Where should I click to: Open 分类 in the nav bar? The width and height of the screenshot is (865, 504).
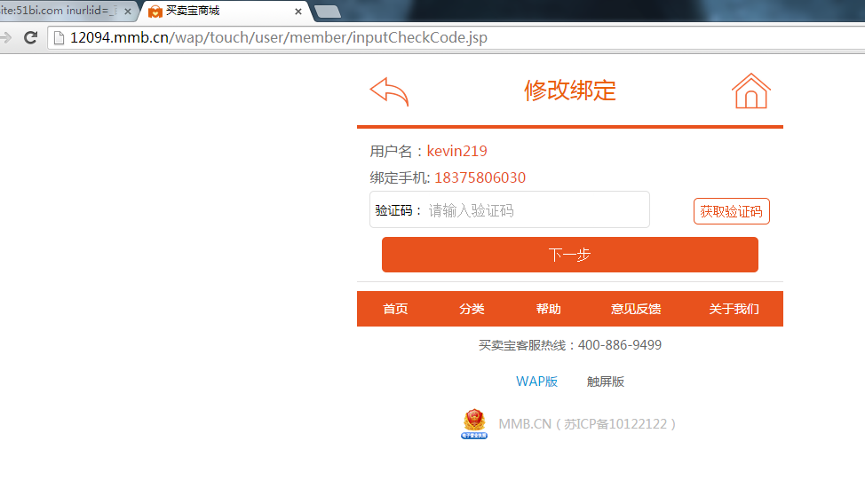pos(472,309)
